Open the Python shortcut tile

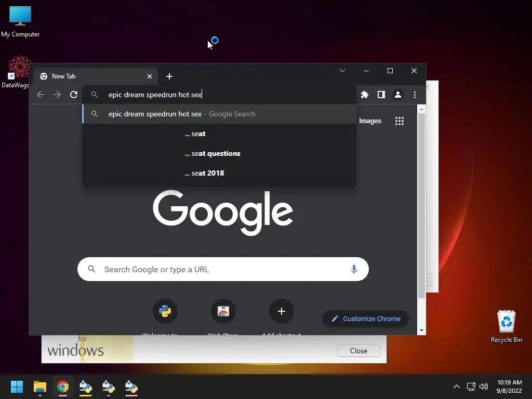point(165,311)
